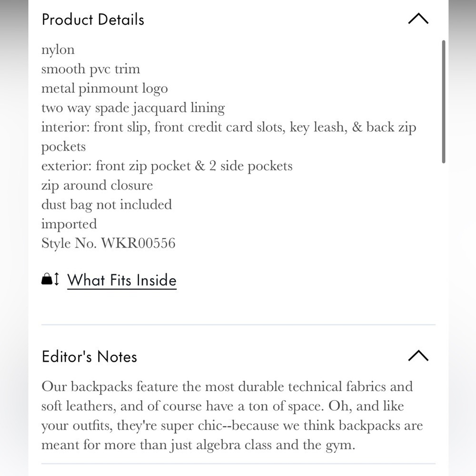
Task: Click the Product Details scrollbar thumb
Action: coord(444,102)
